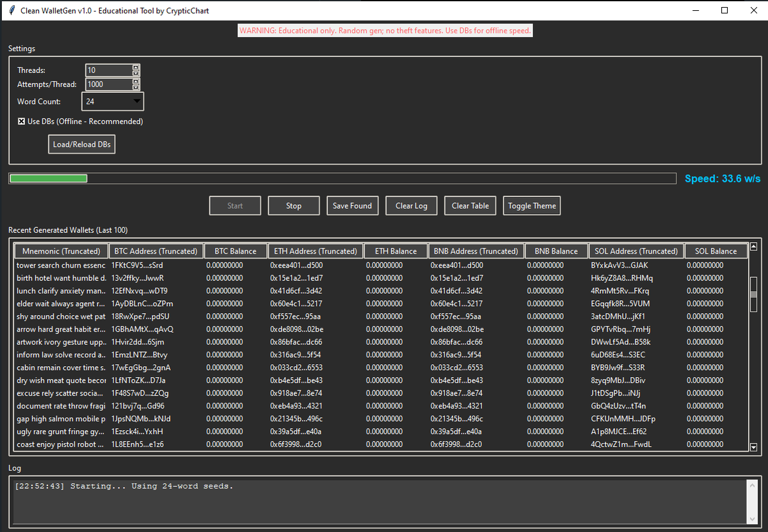Select the 'artwork ivory gesture upp..' row
This screenshot has height=532, width=768.
click(x=380, y=342)
